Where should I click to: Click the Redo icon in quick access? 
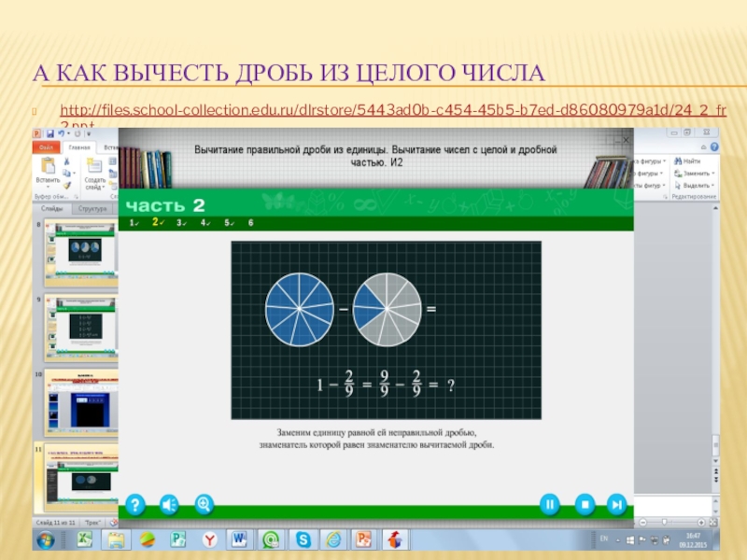click(78, 133)
